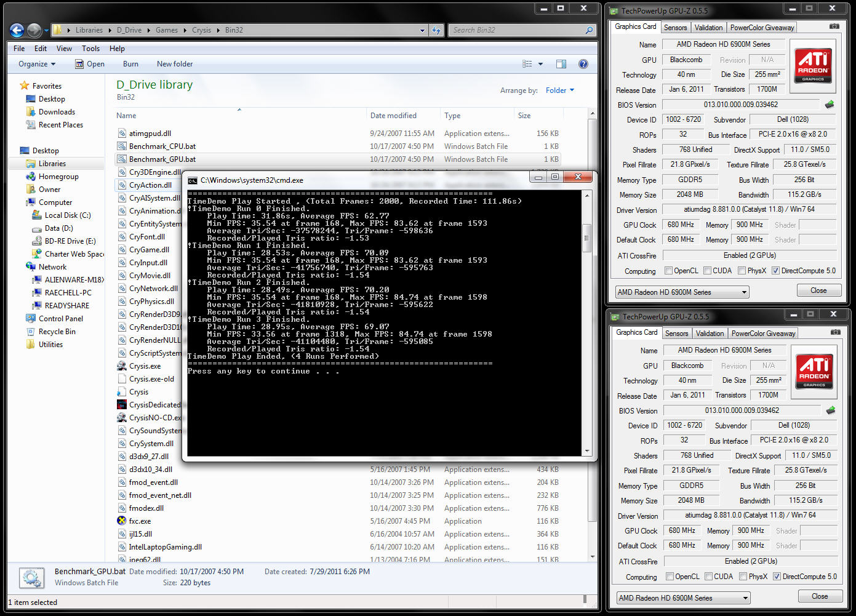Select BD-RE Drive (E:) in navigation pane
The height and width of the screenshot is (616, 856).
pyautogui.click(x=63, y=241)
